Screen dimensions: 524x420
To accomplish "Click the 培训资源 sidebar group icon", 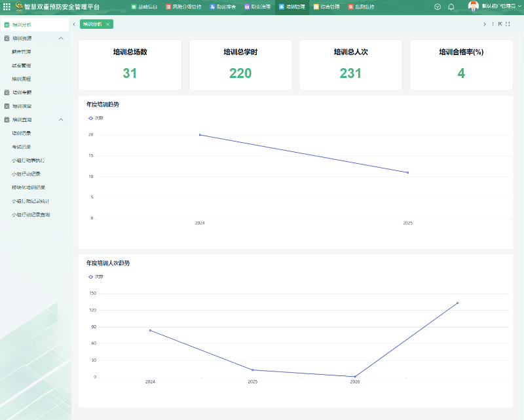I will coord(7,39).
